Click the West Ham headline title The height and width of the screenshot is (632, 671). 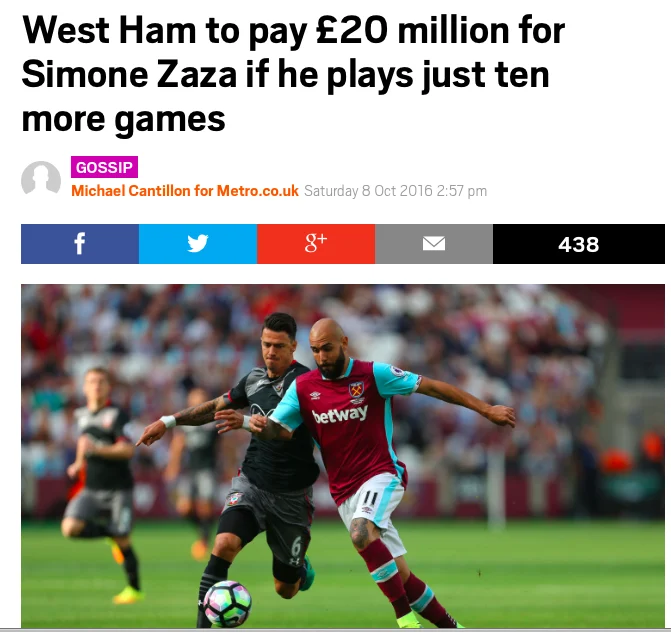pyautogui.click(x=293, y=75)
